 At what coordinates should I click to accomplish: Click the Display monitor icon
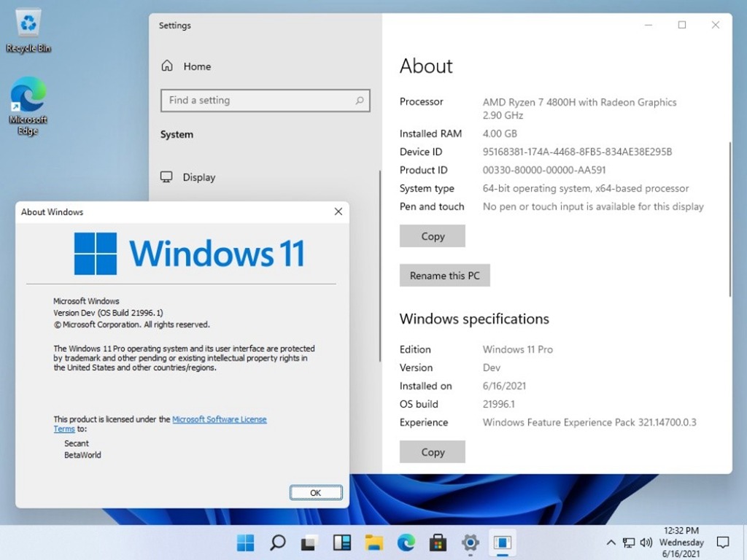[166, 176]
